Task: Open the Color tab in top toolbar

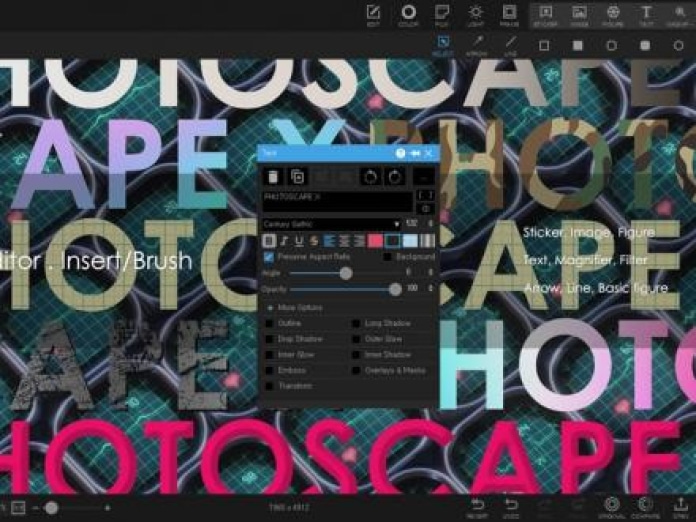Action: pyautogui.click(x=408, y=16)
